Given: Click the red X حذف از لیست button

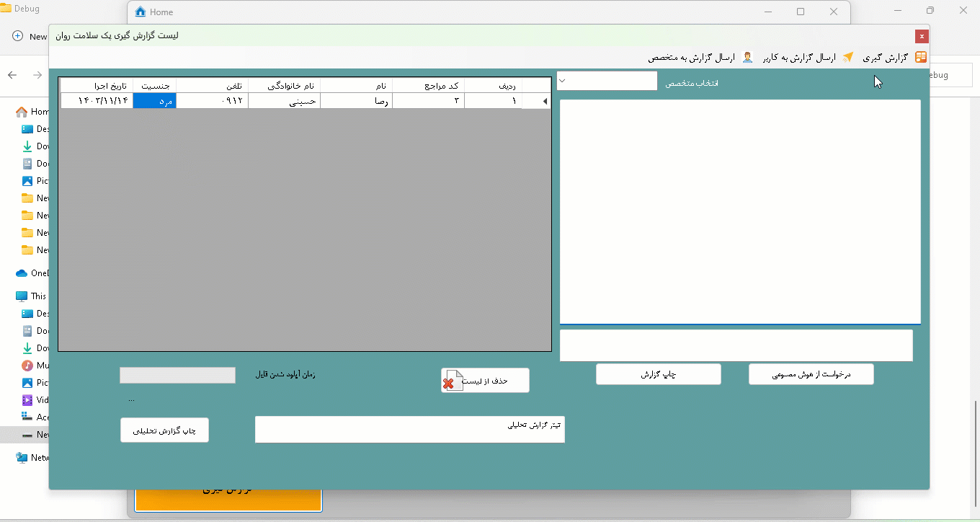Looking at the screenshot, I should click(485, 381).
